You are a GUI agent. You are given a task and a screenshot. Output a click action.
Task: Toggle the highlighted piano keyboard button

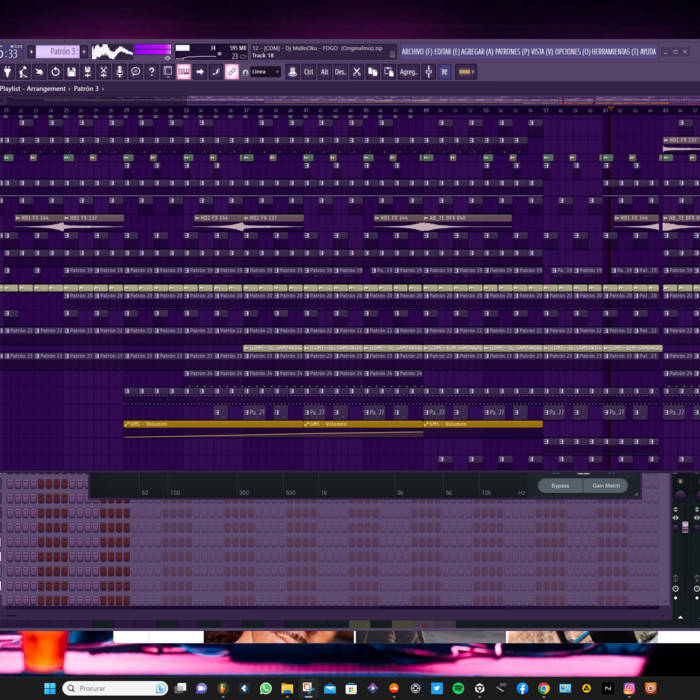click(183, 72)
